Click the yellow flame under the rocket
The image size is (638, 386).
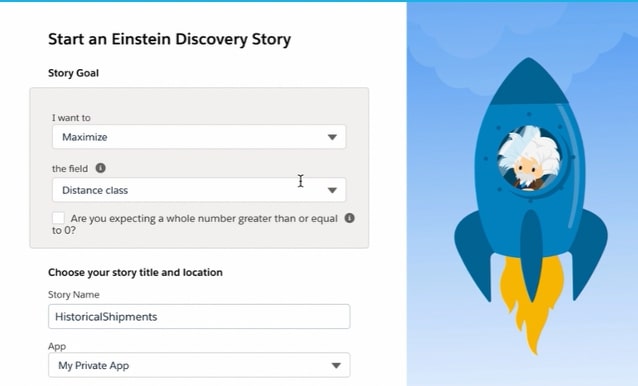[533, 303]
